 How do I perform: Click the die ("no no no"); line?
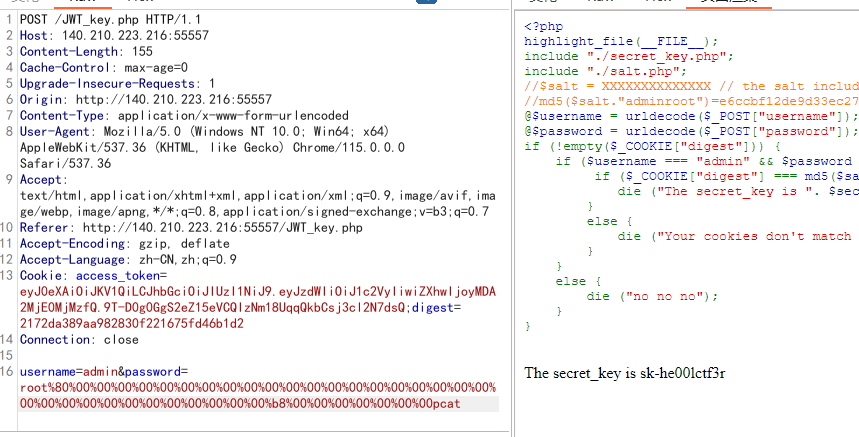pos(652,296)
